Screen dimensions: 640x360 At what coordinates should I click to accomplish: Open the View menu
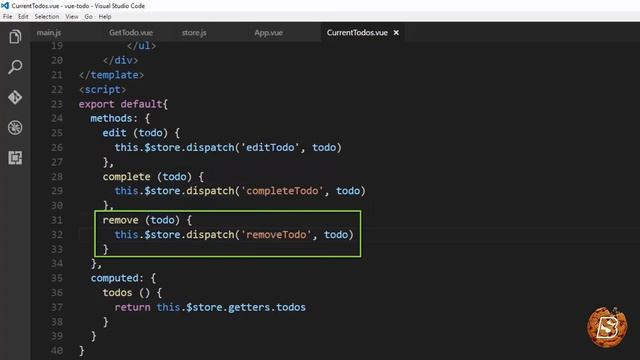[72, 17]
